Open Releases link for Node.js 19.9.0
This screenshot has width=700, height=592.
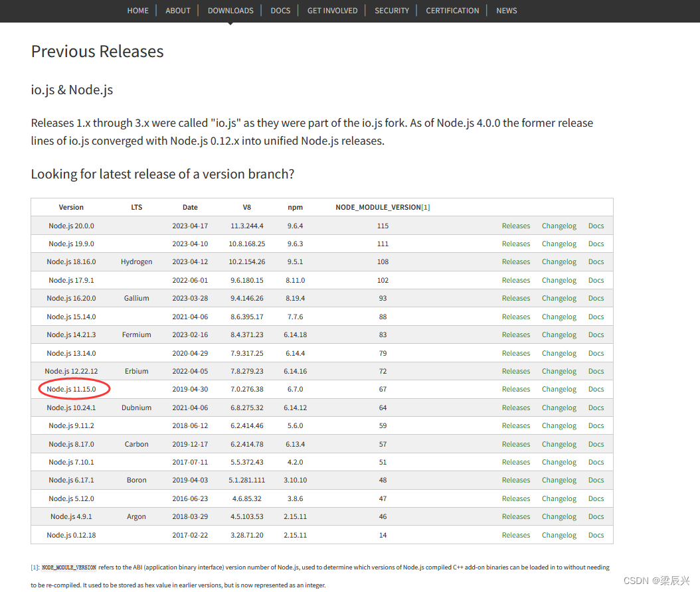(515, 244)
